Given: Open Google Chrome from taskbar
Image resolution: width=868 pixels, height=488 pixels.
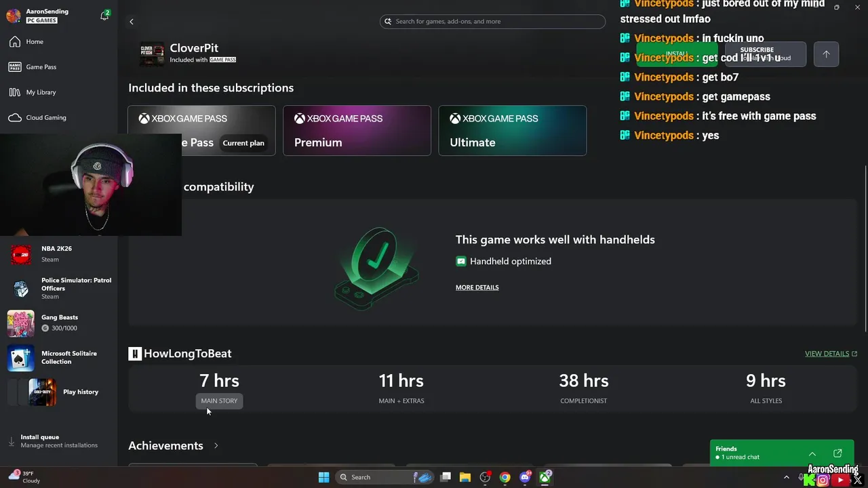Looking at the screenshot, I should [x=505, y=477].
